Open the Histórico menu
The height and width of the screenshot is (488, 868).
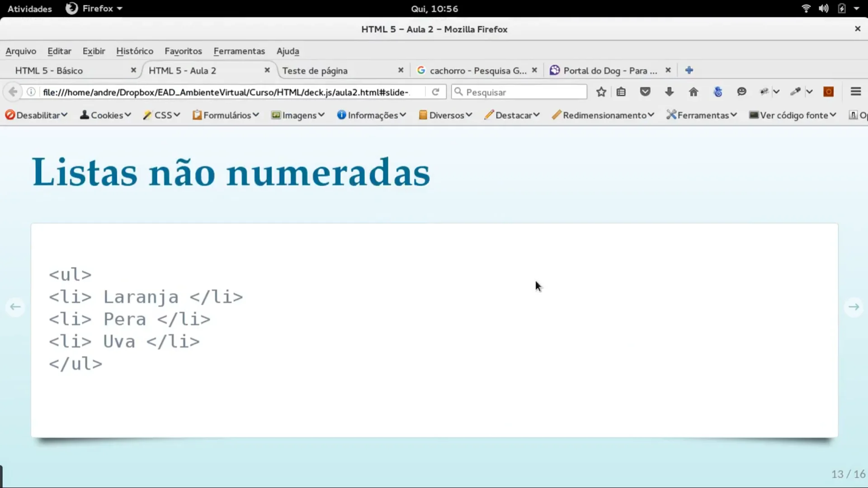point(134,51)
